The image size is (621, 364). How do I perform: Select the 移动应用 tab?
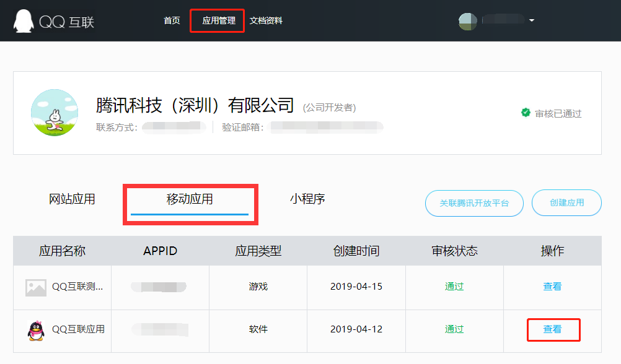click(x=190, y=199)
